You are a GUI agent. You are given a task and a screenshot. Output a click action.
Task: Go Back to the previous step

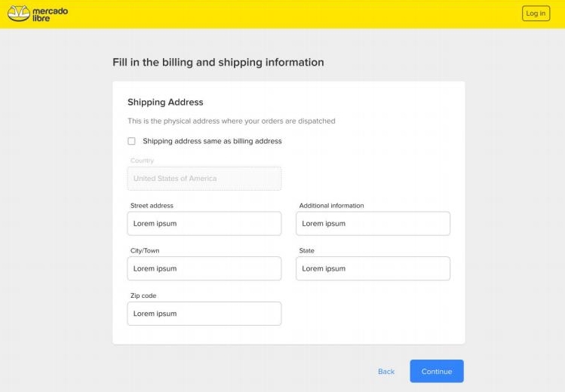(386, 372)
